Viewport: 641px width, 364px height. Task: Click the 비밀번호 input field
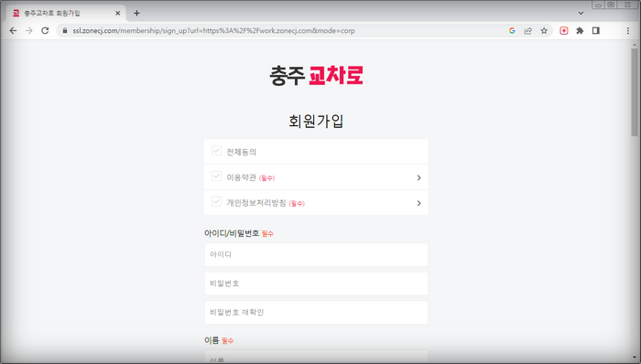316,284
